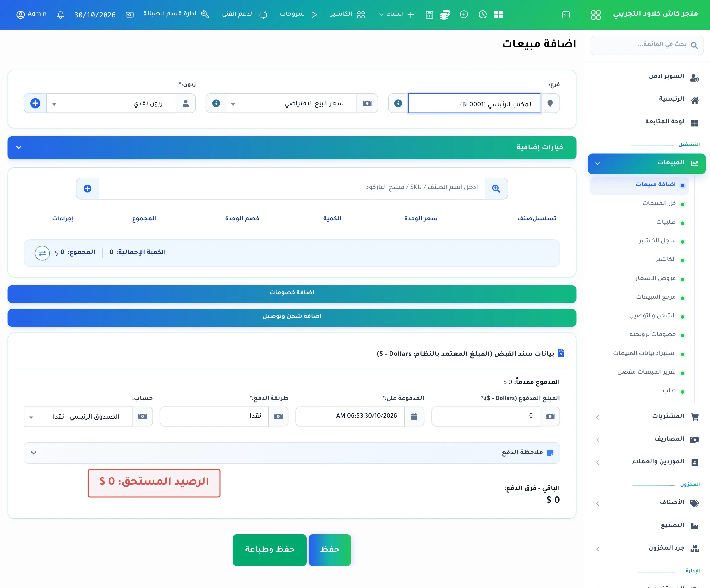Image resolution: width=710 pixels, height=588 pixels.
Task: Click the اضافة خصومات bar
Action: tap(292, 294)
